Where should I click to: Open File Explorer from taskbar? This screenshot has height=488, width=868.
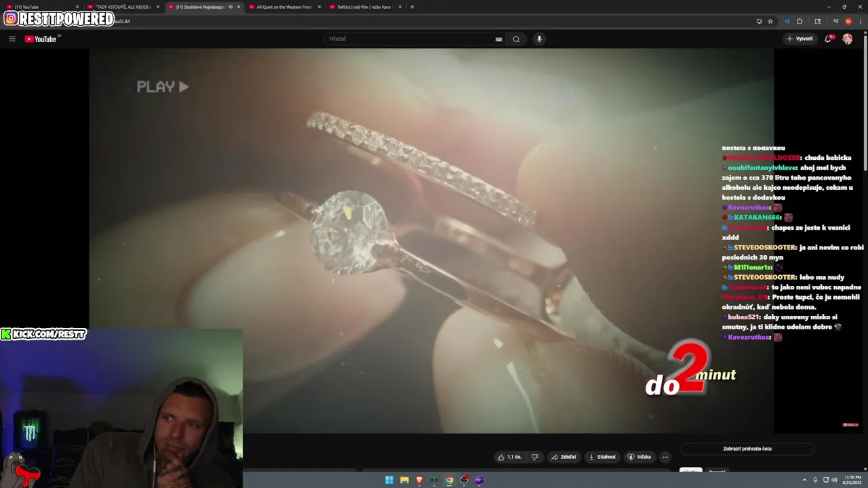(x=404, y=480)
